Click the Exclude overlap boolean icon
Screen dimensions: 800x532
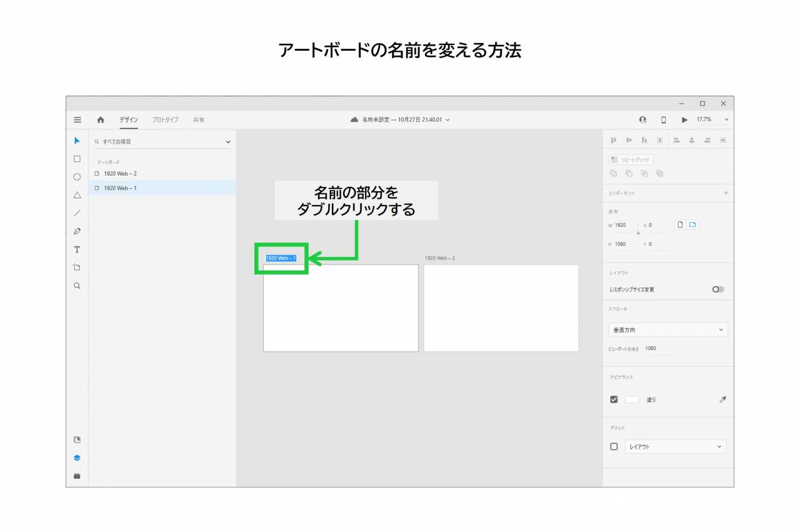coord(659,173)
